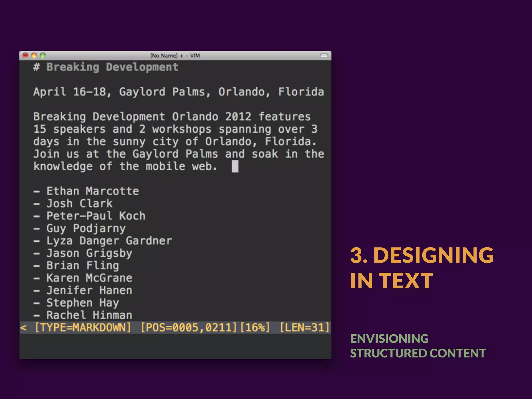Select the 'Stephen Hay' list item

pyautogui.click(x=76, y=303)
